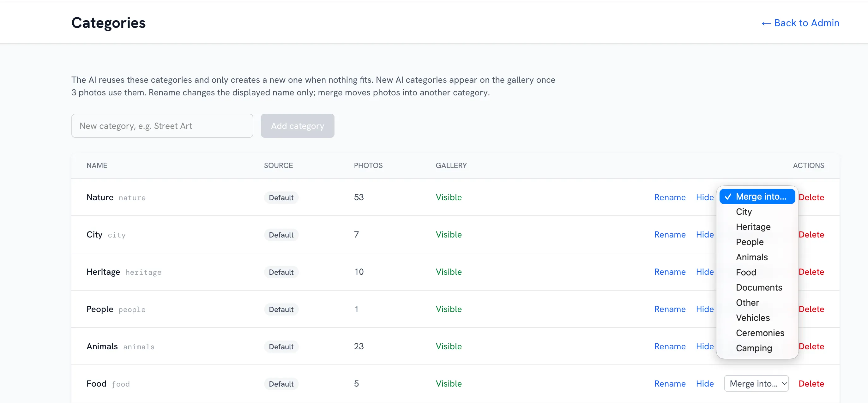This screenshot has height=403, width=868.
Task: Choose Heritage in merge dropdown list
Action: (757, 227)
